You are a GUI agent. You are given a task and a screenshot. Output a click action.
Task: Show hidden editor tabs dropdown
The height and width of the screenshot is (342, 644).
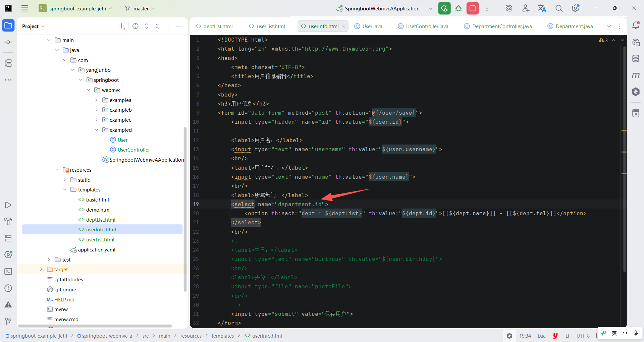pos(609,26)
